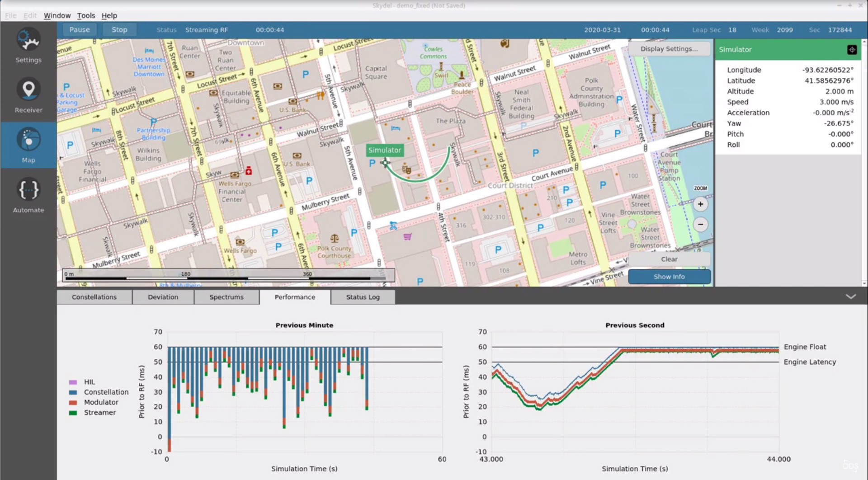This screenshot has height=480, width=868.
Task: Stop the simulation
Action: click(119, 30)
